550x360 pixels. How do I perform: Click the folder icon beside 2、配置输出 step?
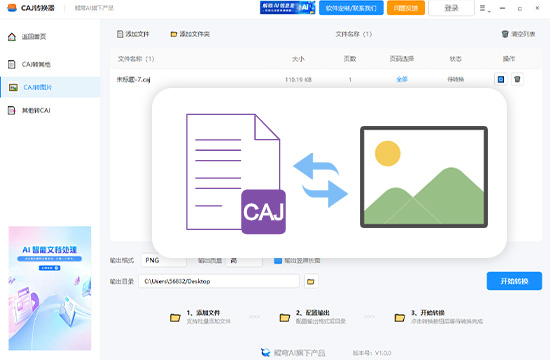tap(284, 318)
